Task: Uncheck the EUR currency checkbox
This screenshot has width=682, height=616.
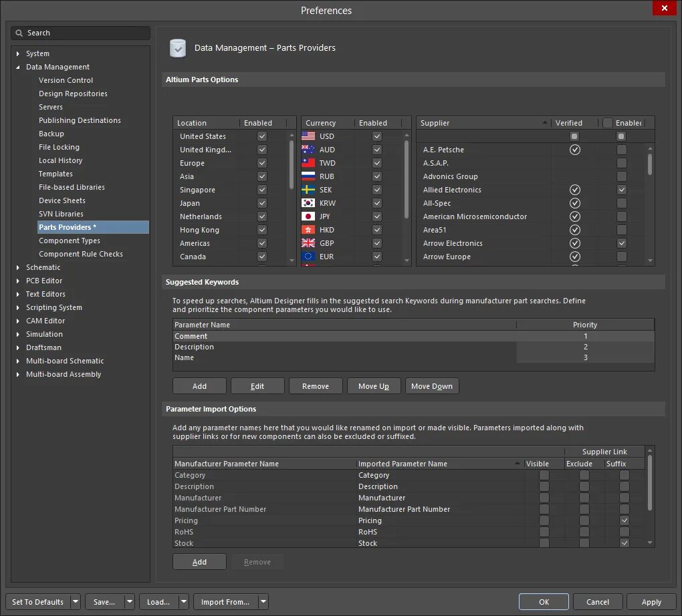Action: click(x=377, y=257)
